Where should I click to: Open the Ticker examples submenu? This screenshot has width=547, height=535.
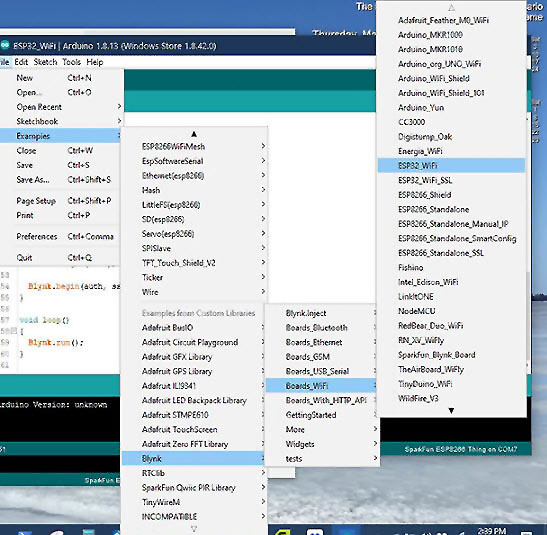194,277
